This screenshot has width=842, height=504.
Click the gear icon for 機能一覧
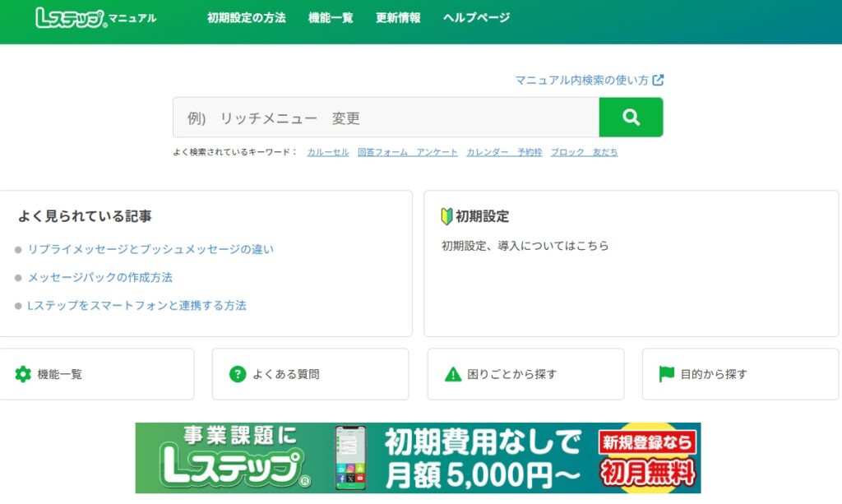click(x=23, y=374)
